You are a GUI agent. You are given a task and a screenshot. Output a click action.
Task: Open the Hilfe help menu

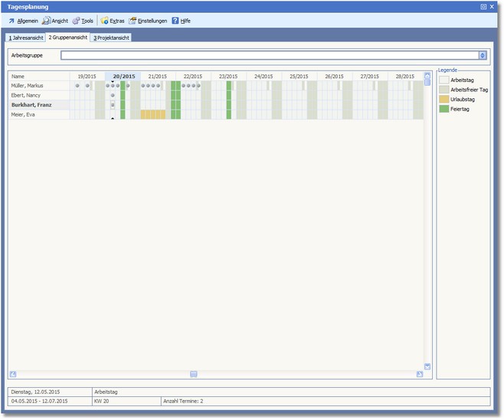[181, 21]
